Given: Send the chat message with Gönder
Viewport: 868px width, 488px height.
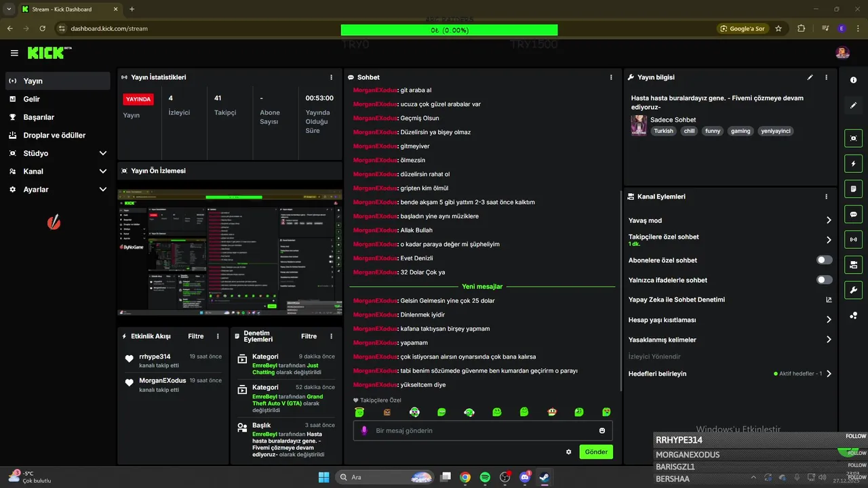Looking at the screenshot, I should tap(596, 452).
